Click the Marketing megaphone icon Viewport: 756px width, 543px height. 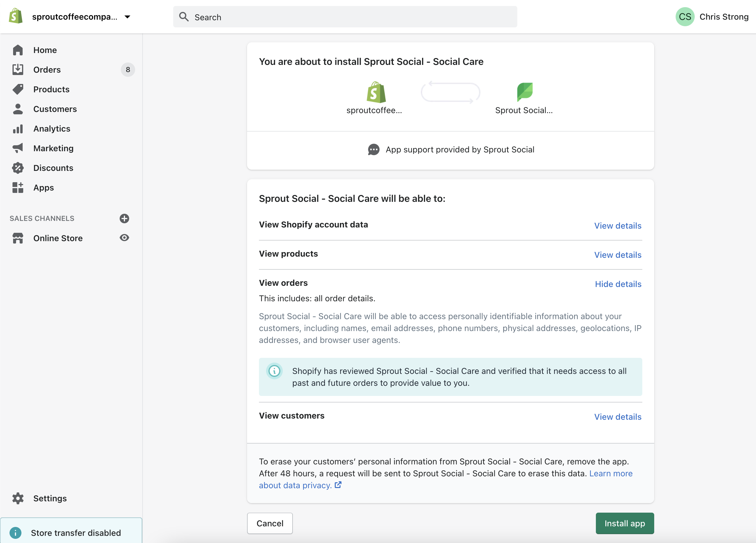coord(18,148)
